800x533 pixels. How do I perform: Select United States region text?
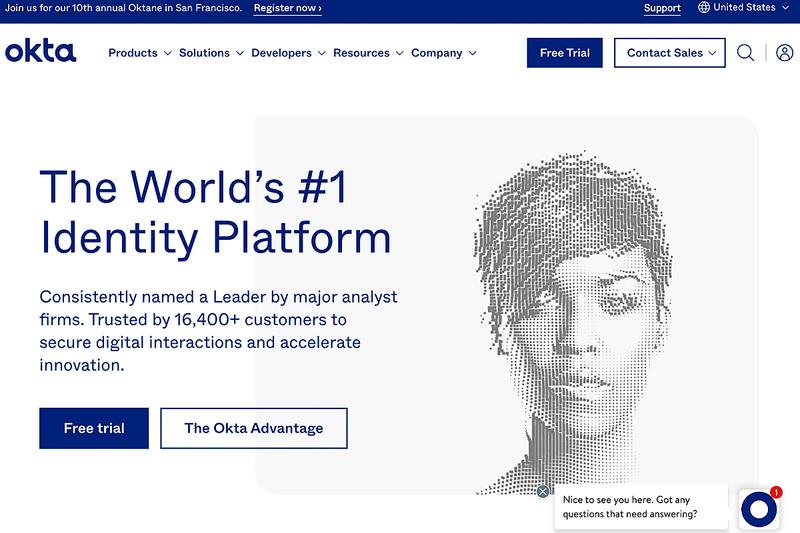click(x=744, y=8)
